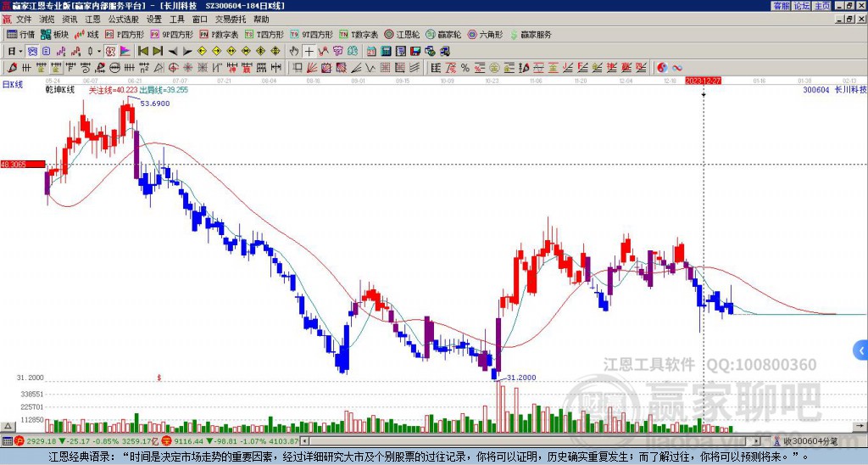
Task: Click the 论坛 link in title bar
Action: click(x=802, y=6)
